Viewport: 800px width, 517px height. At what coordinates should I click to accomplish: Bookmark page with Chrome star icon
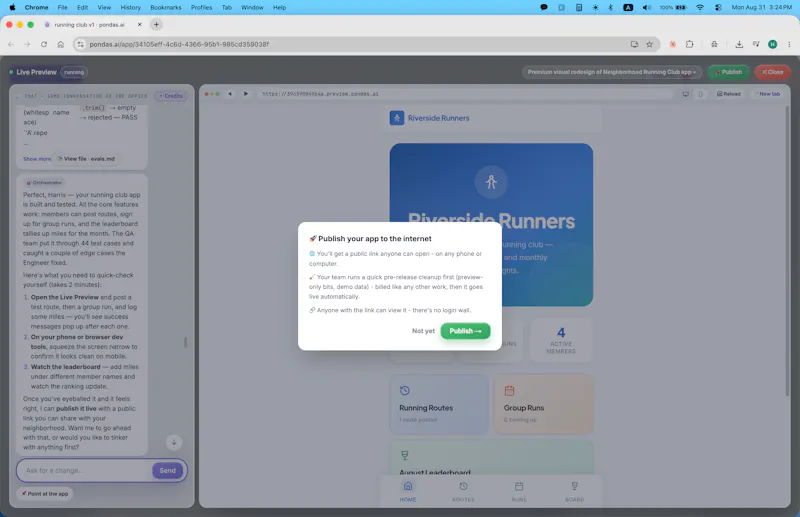tap(649, 44)
